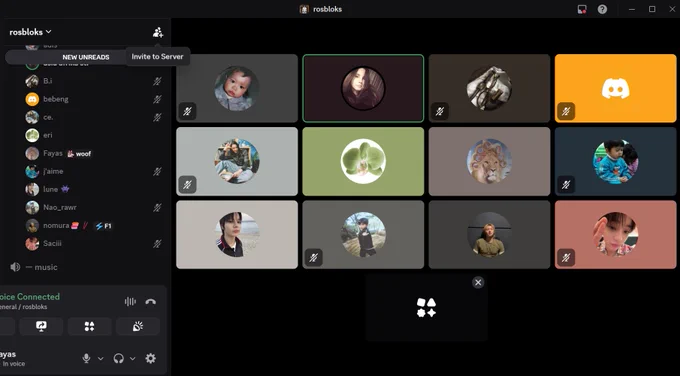The image size is (680, 376).
Task: Focus the green orchid avatar tile
Action: tap(363, 161)
